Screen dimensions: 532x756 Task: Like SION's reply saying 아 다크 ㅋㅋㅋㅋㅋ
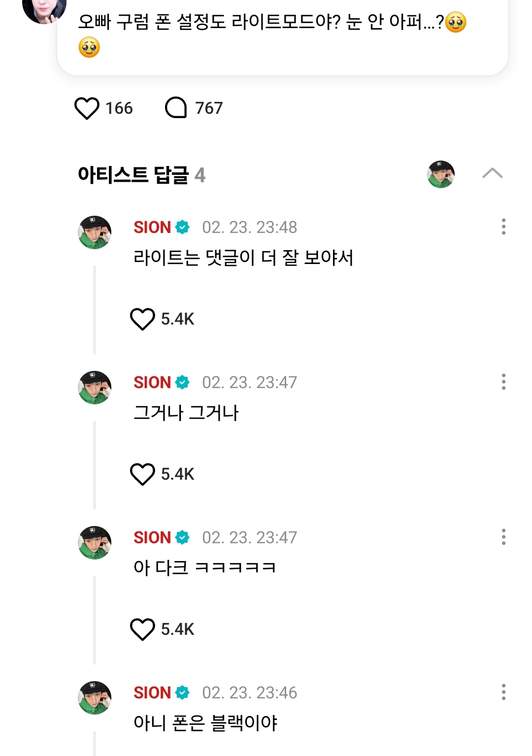142,629
